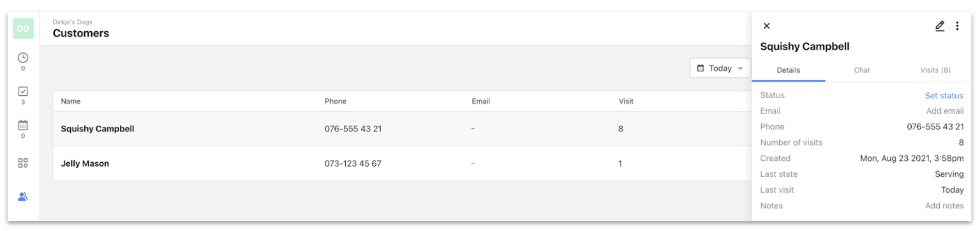Open the grid dashboard sidebar icon
The image size is (980, 231).
click(23, 163)
